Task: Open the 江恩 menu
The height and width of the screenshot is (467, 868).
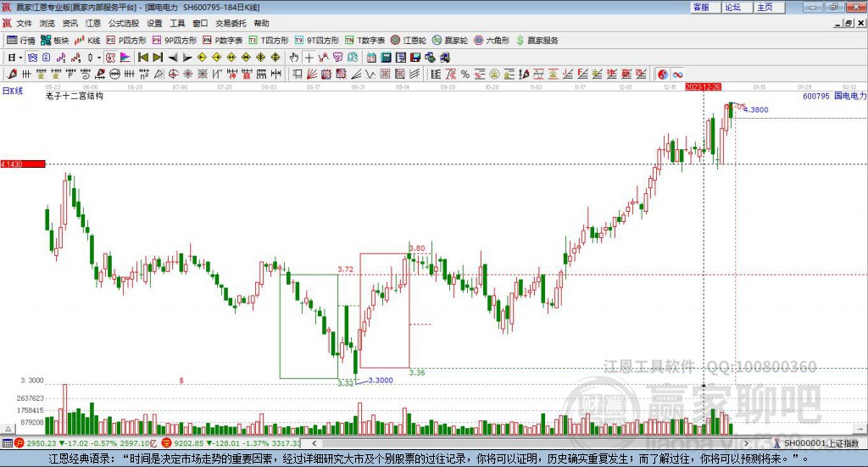Action: click(x=93, y=23)
